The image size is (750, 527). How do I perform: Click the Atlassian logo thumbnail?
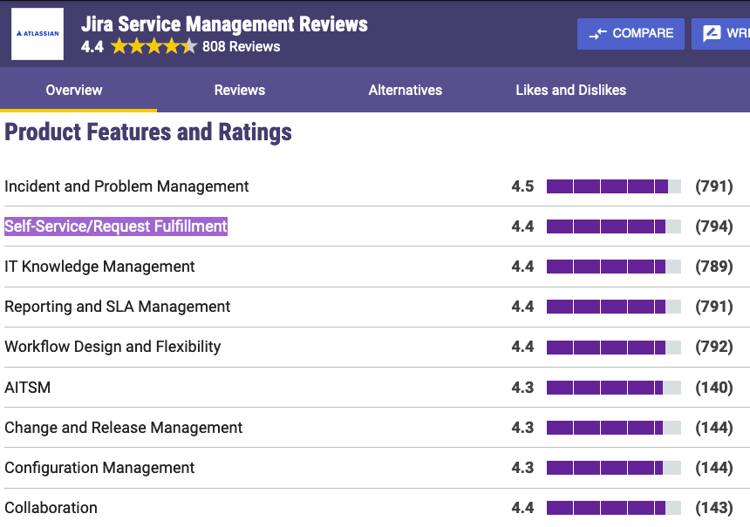(x=37, y=34)
